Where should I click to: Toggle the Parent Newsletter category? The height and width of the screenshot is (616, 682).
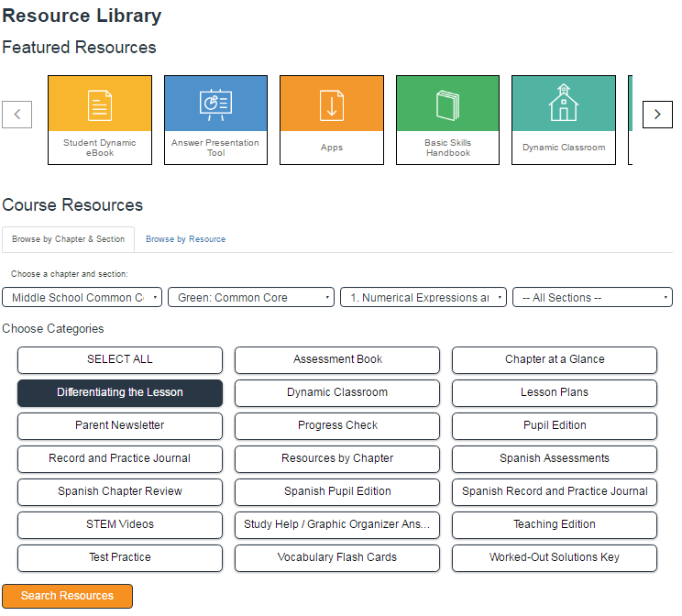(120, 426)
